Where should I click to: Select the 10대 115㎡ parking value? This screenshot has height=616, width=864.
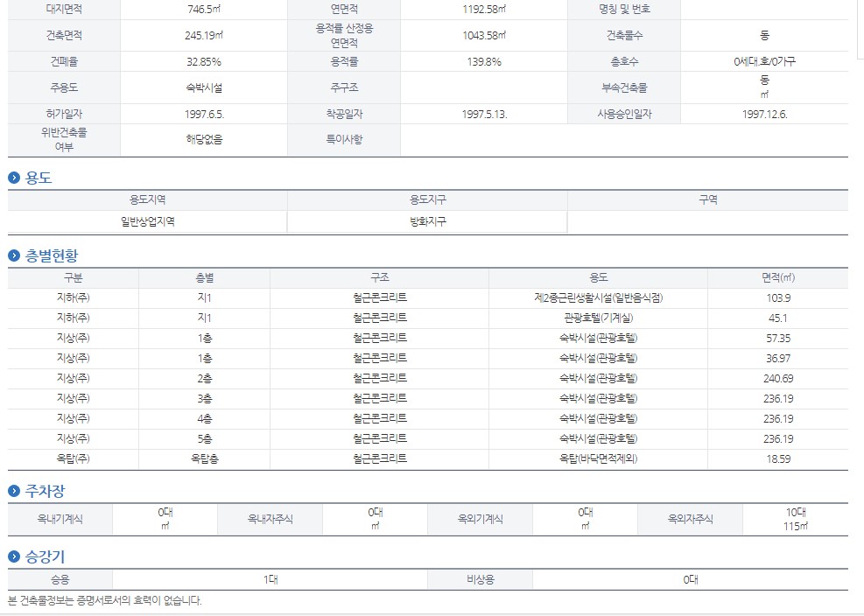[x=795, y=519]
